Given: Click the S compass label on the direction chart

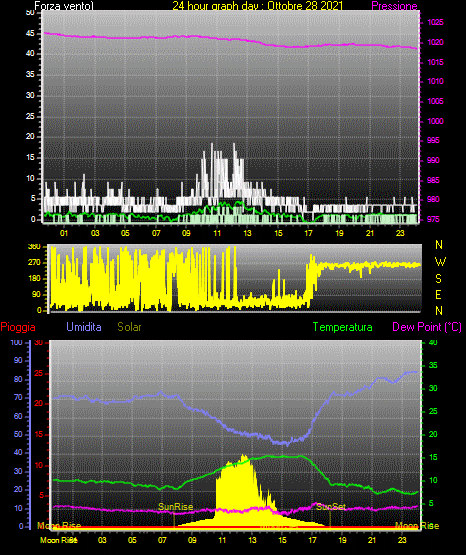Looking at the screenshot, I should (x=438, y=279).
